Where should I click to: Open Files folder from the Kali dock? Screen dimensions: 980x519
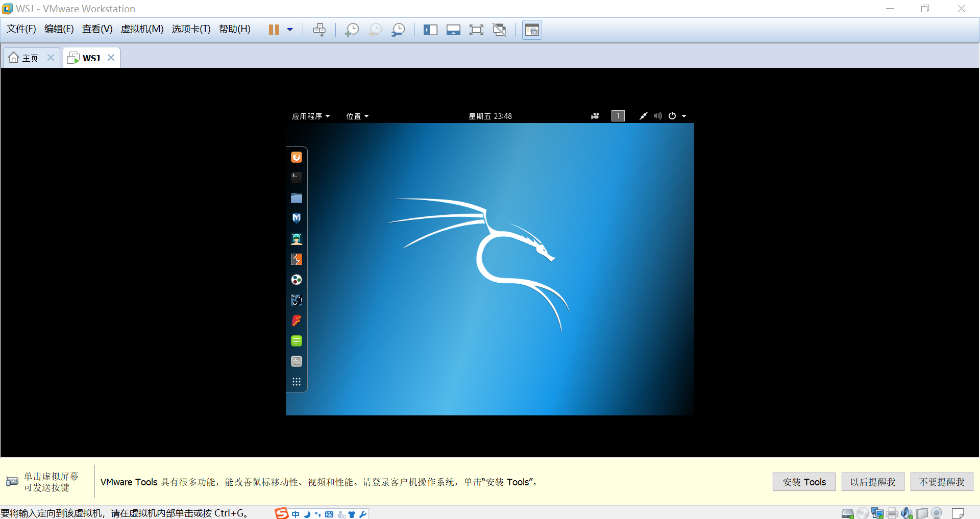pyautogui.click(x=297, y=198)
